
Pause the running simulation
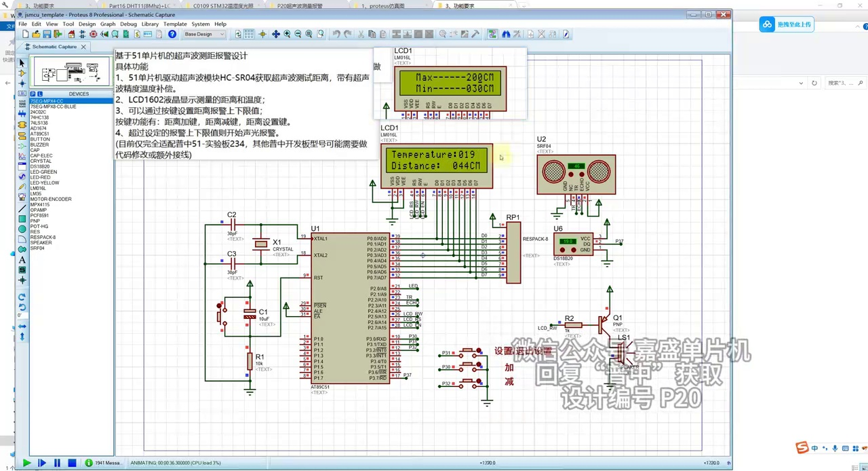(57, 463)
